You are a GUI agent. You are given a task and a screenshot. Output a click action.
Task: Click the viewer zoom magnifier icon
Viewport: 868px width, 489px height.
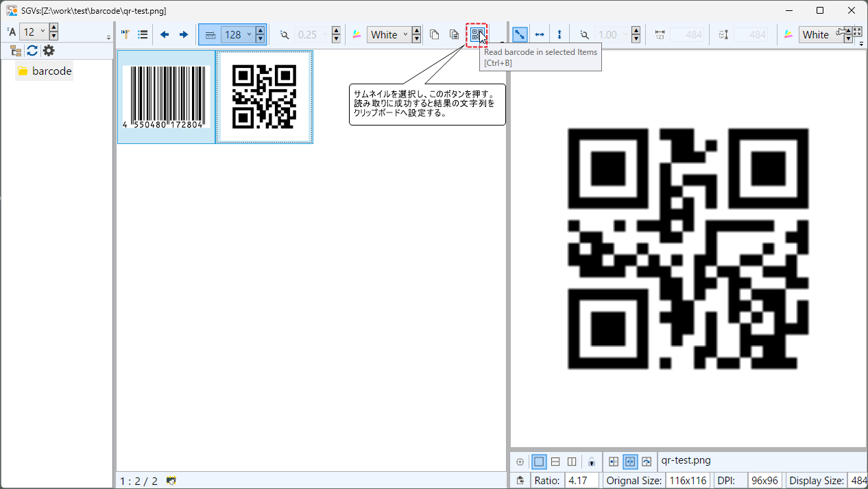coord(584,34)
